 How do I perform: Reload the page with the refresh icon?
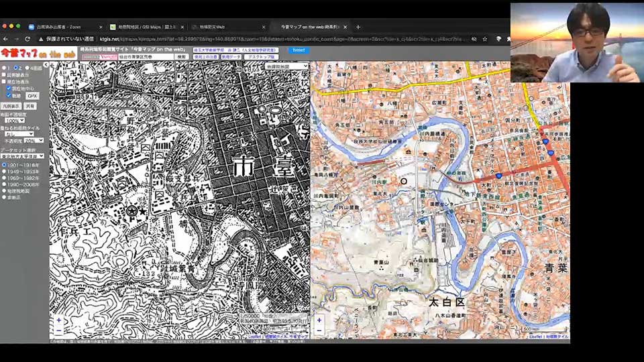click(x=28, y=39)
